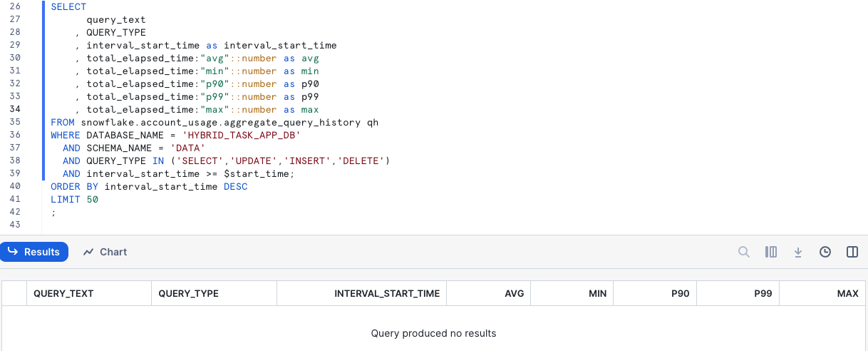Switch to the Results tab

point(34,252)
